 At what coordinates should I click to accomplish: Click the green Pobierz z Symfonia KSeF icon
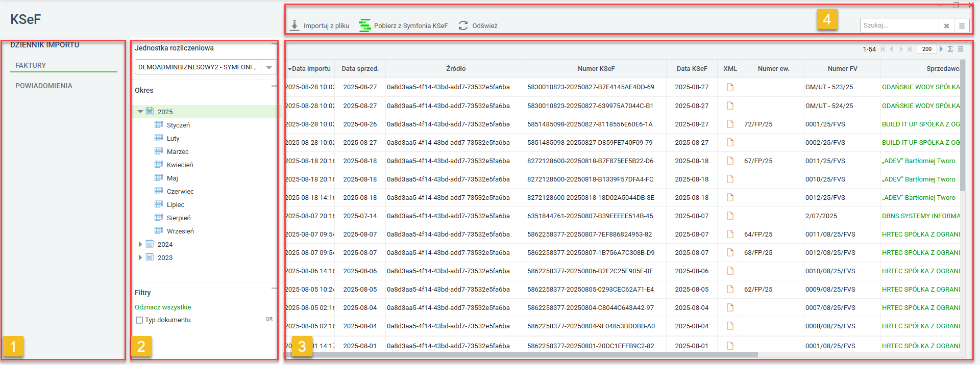tap(364, 25)
